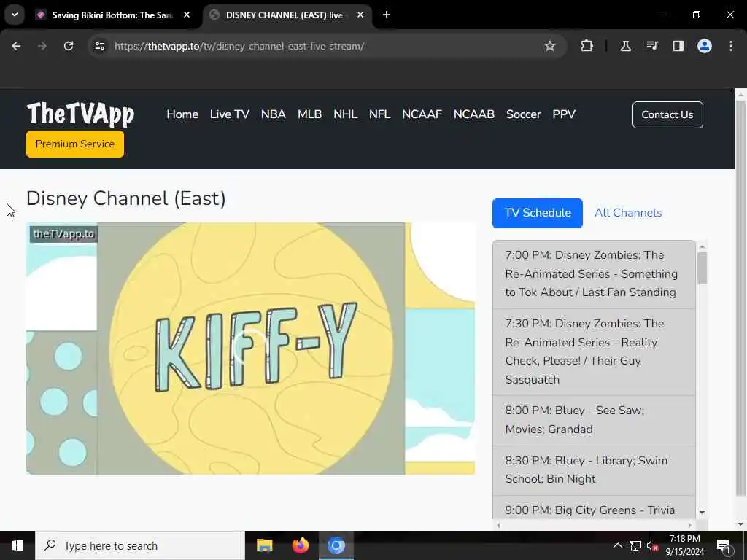Go to NCAAF section
The height and width of the screenshot is (560, 747).
tap(422, 114)
